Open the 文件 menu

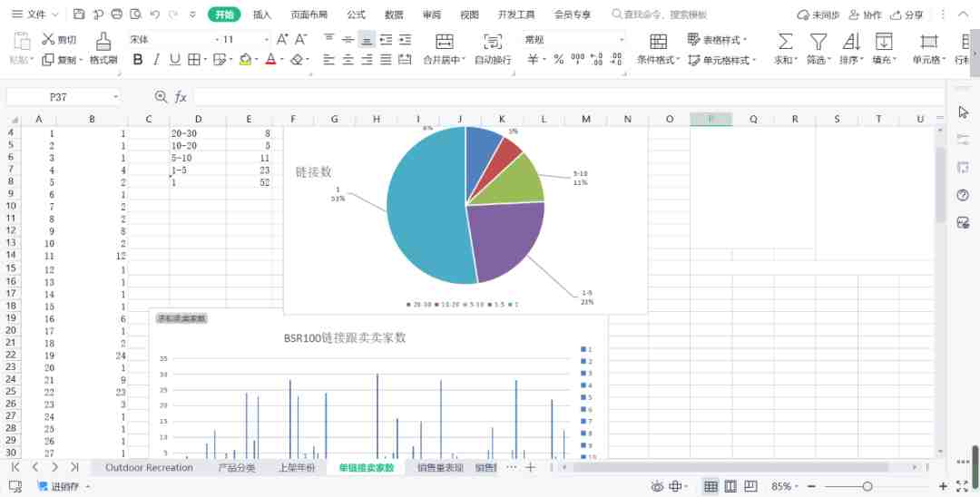35,15
